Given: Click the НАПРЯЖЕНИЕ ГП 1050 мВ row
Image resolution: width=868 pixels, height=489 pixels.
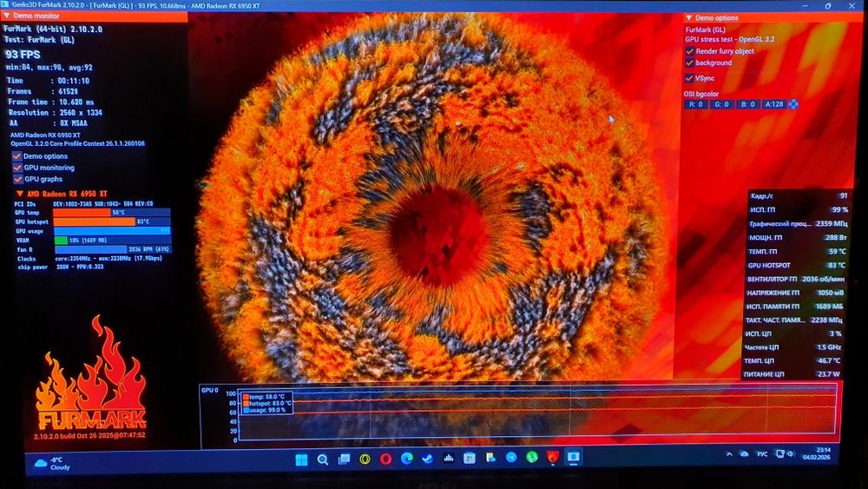Looking at the screenshot, I should point(795,293).
